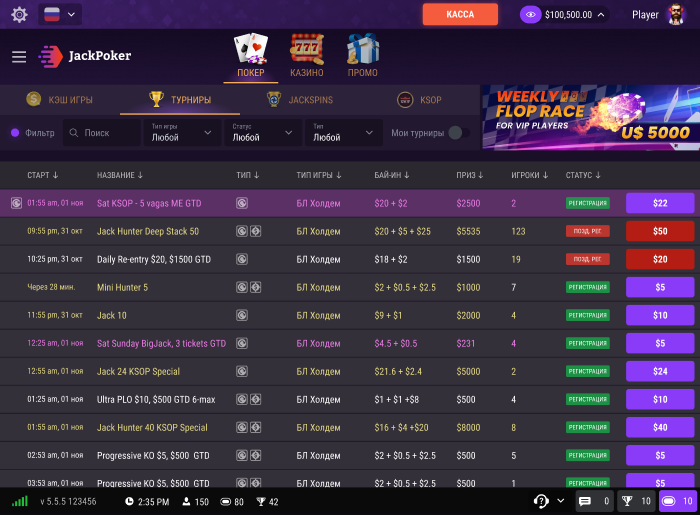Focus the Поиск search field
The image size is (700, 515).
(101, 133)
